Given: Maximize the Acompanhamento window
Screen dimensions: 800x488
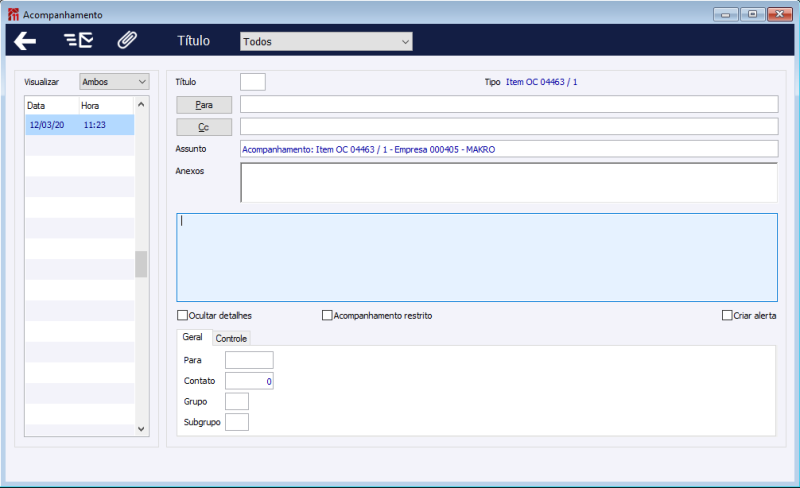Looking at the screenshot, I should [x=752, y=14].
